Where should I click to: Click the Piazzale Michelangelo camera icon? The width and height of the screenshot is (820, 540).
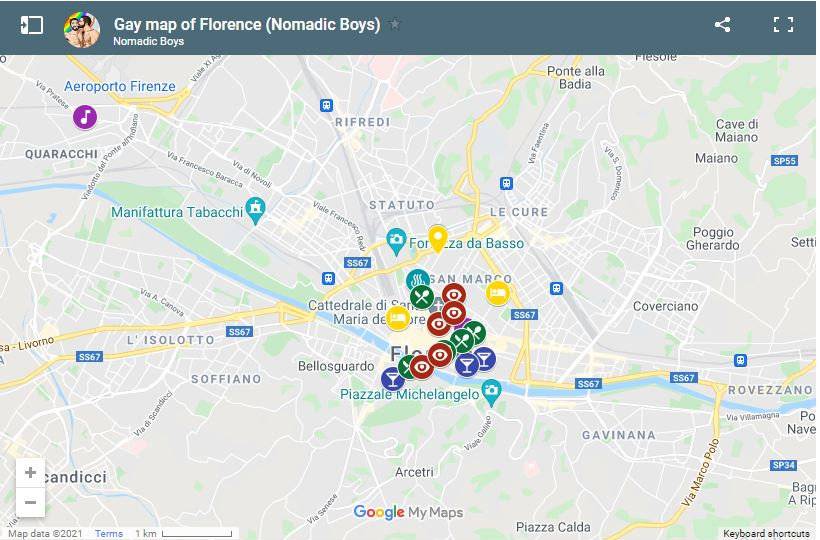[x=491, y=393]
